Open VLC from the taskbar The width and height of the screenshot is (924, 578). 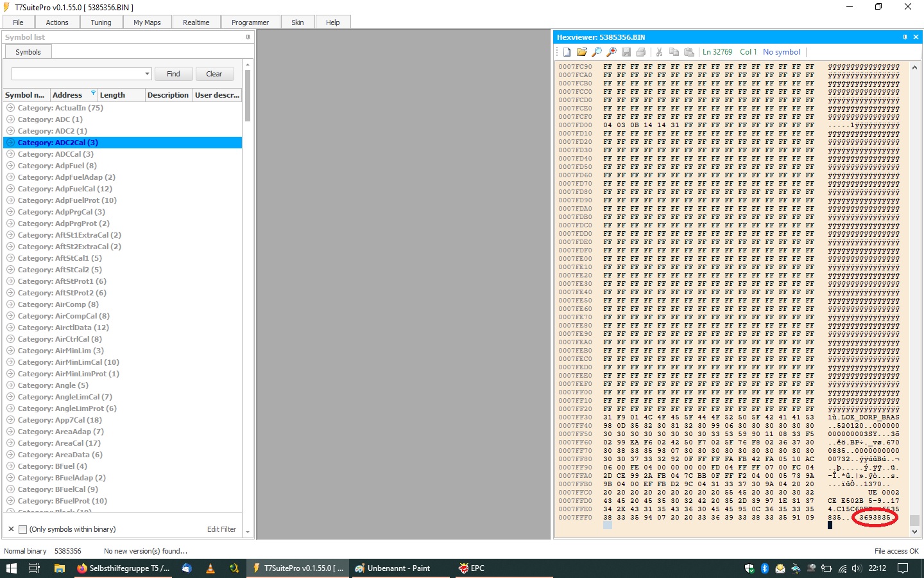point(210,568)
